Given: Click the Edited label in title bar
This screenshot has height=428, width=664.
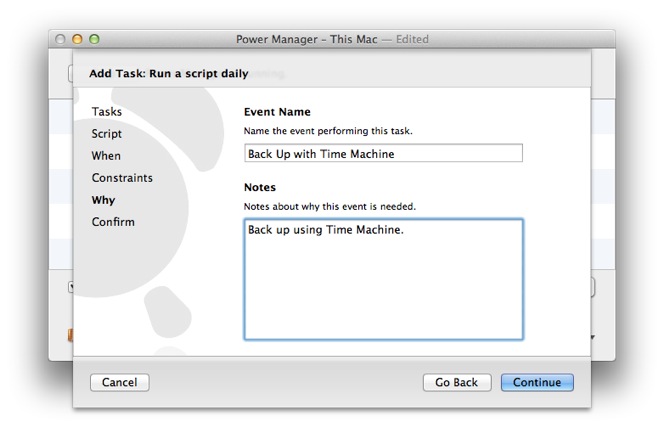Looking at the screenshot, I should click(412, 39).
